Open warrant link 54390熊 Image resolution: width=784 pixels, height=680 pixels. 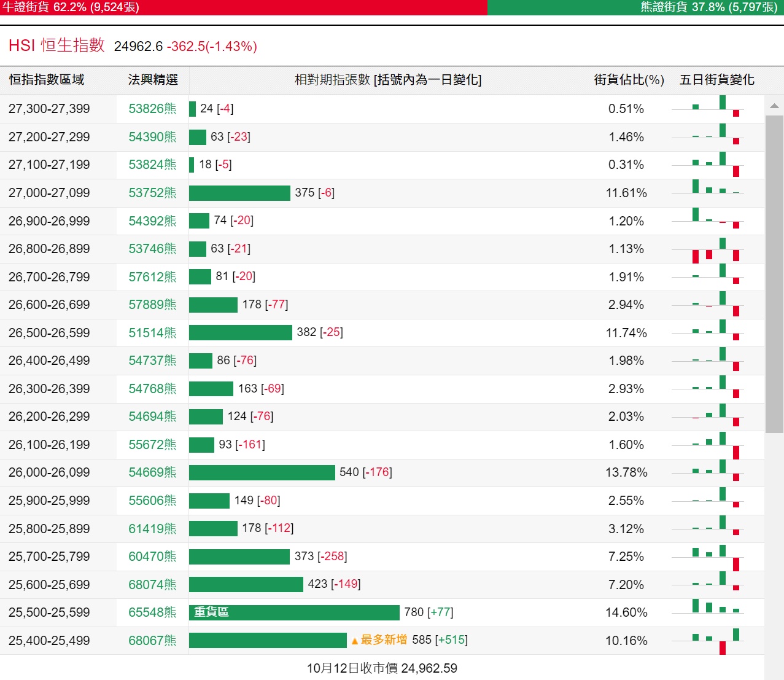(x=152, y=137)
